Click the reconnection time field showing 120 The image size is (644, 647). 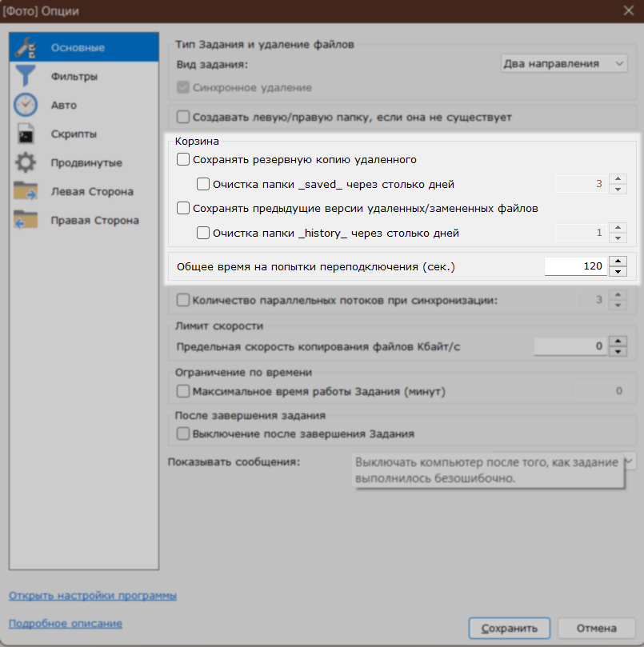tap(576, 266)
